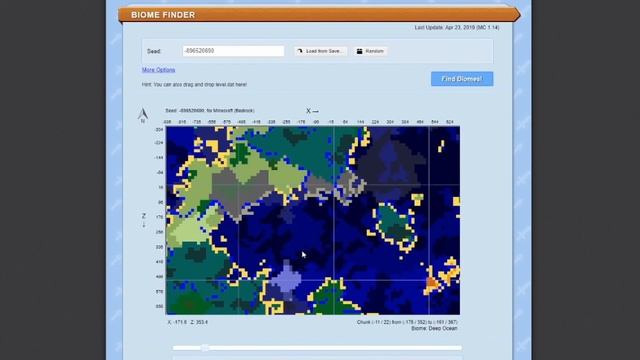Click the zoom slider track right end

(460, 348)
